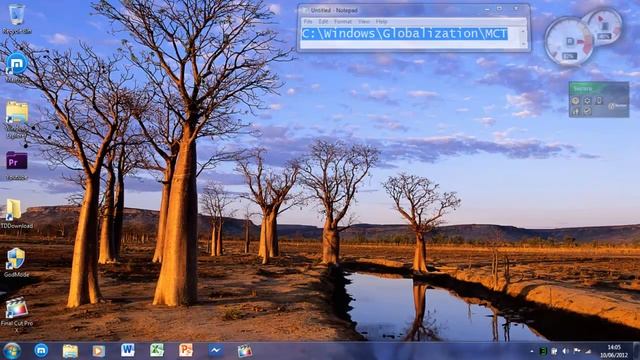The width and height of the screenshot is (640, 360).
Task: Click the green tray icon
Action: coord(543,351)
